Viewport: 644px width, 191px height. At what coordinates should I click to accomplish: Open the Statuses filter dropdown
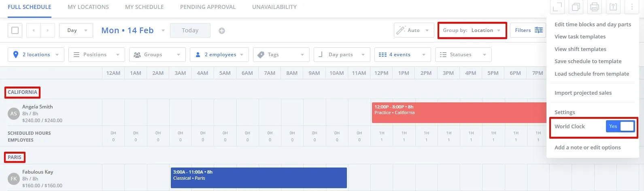pos(463,55)
